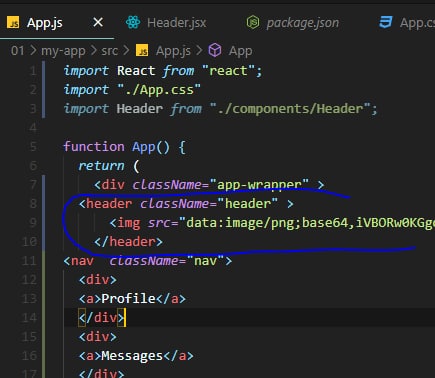Click the 'src' attribute on line 9
The image size is (435, 378).
point(159,223)
